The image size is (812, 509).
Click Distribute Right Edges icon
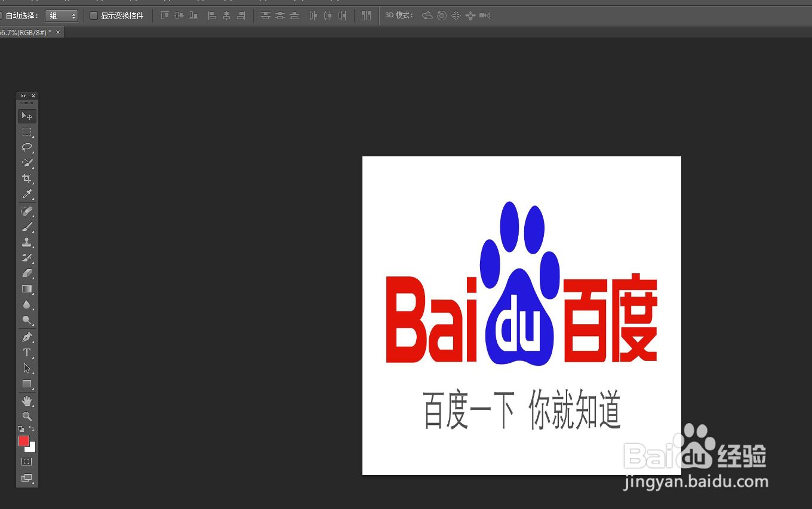(342, 16)
